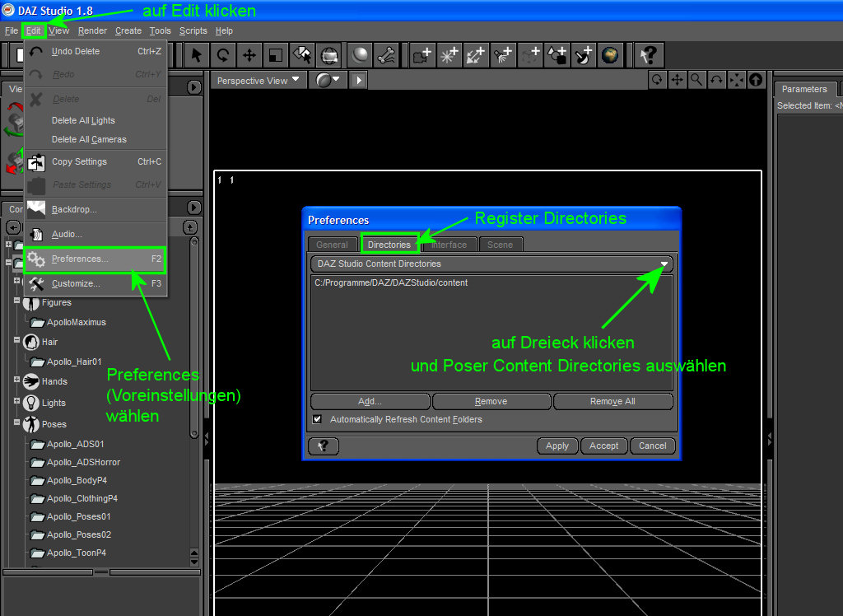Collapse the Poses tree node
Viewport: 843px width, 616px height.
[x=16, y=422]
